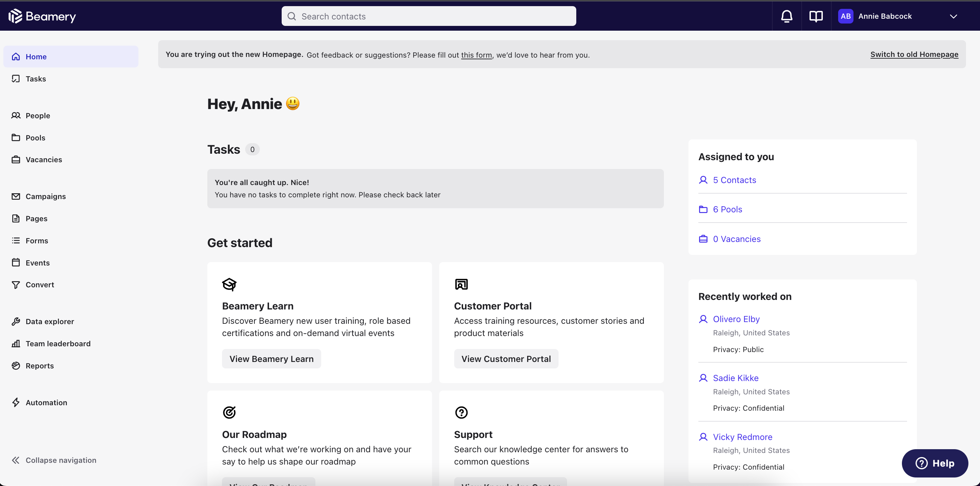Click the Events calendar icon
Viewport: 980px width, 486px height.
coord(16,262)
